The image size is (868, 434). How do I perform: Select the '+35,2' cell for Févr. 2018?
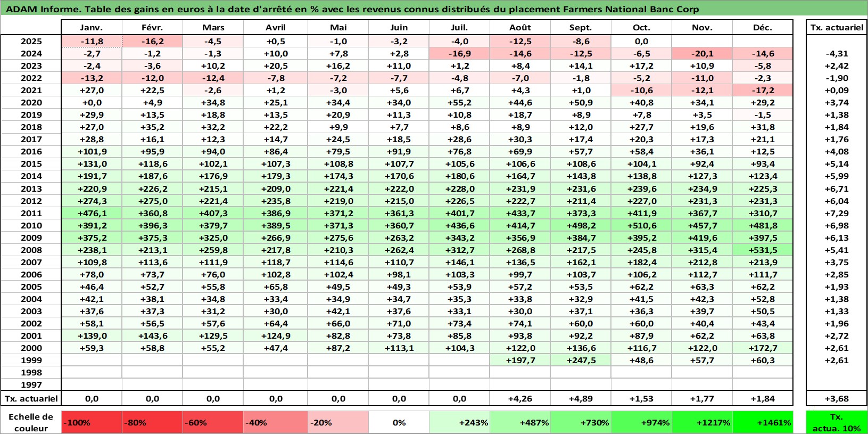[x=152, y=127]
